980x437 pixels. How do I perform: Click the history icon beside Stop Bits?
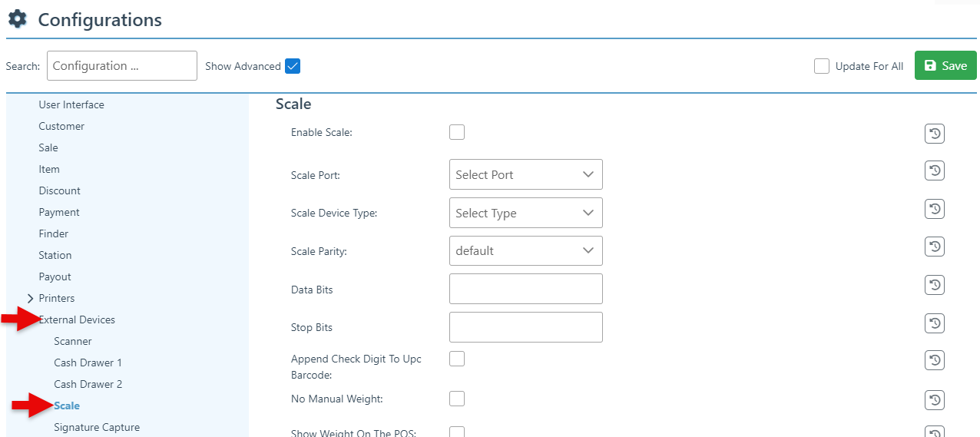coord(934,323)
